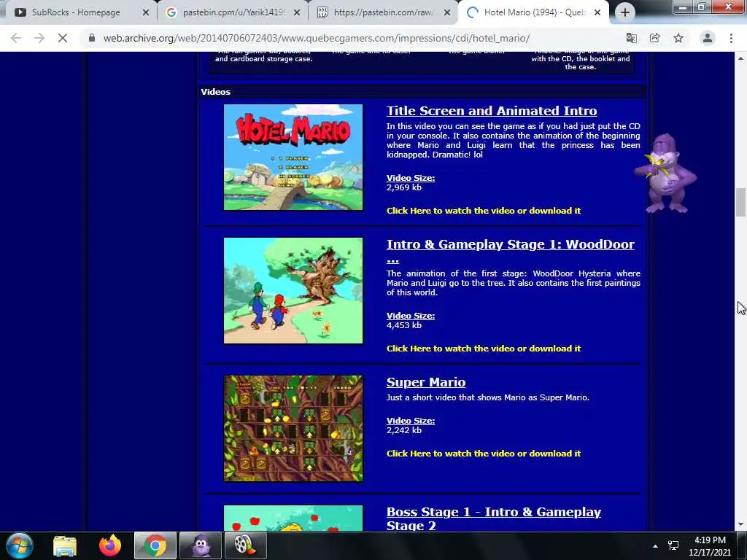747x560 pixels.
Task: Click the page scrollbar down arrow
Action: [741, 524]
